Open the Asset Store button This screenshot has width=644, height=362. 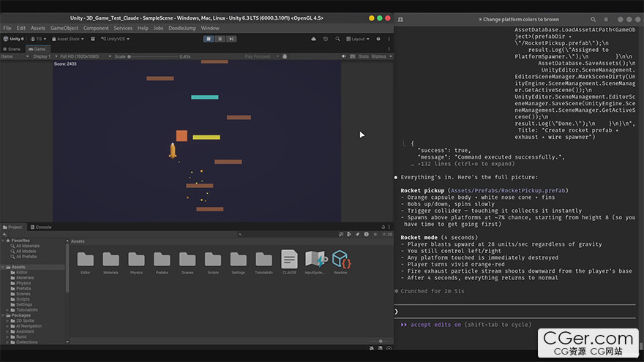(67, 39)
